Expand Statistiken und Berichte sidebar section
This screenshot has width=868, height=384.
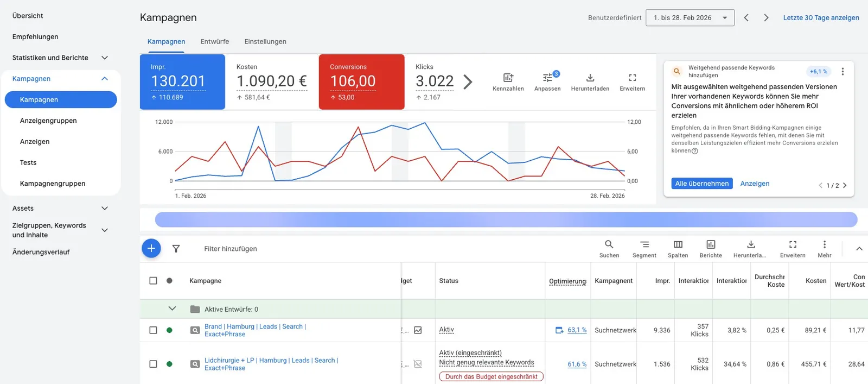pyautogui.click(x=105, y=58)
